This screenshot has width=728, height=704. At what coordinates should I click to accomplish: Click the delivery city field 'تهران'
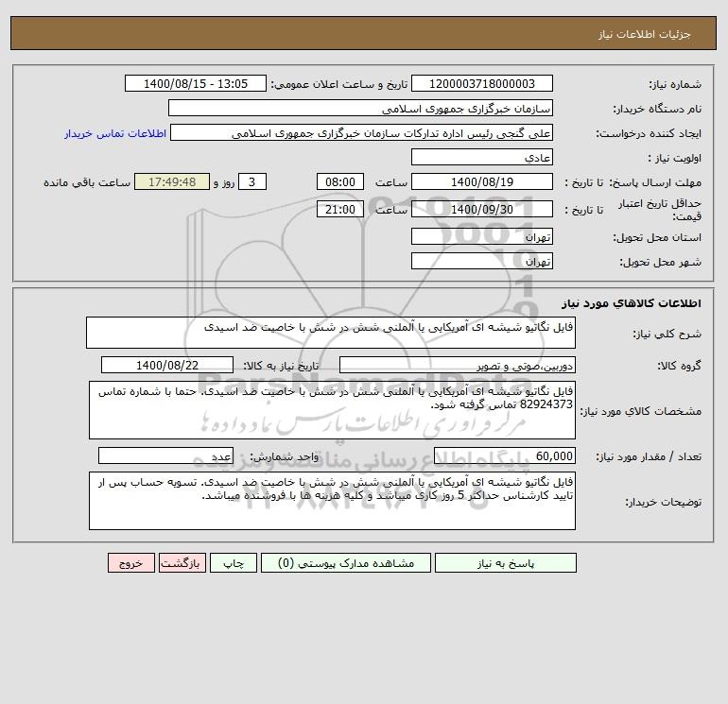pyautogui.click(x=482, y=261)
